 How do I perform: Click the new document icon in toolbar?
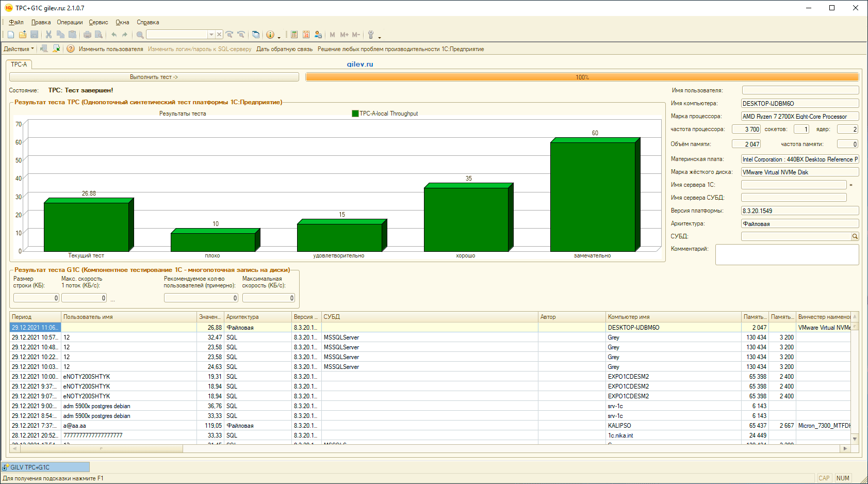(11, 35)
